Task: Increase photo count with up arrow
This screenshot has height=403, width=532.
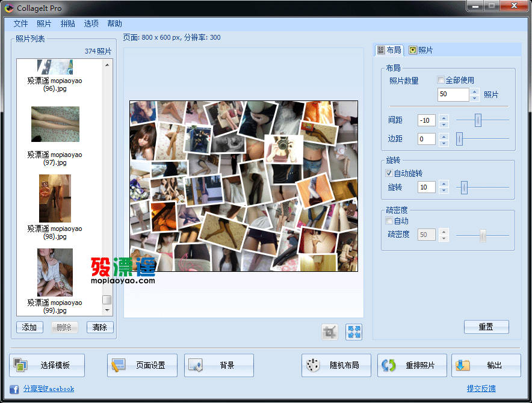Action: (475, 91)
